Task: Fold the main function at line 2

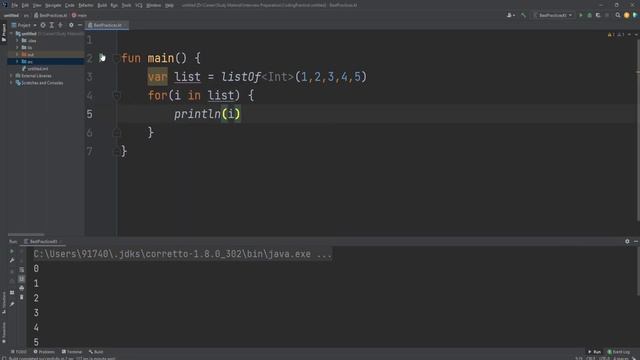Action: tap(117, 58)
